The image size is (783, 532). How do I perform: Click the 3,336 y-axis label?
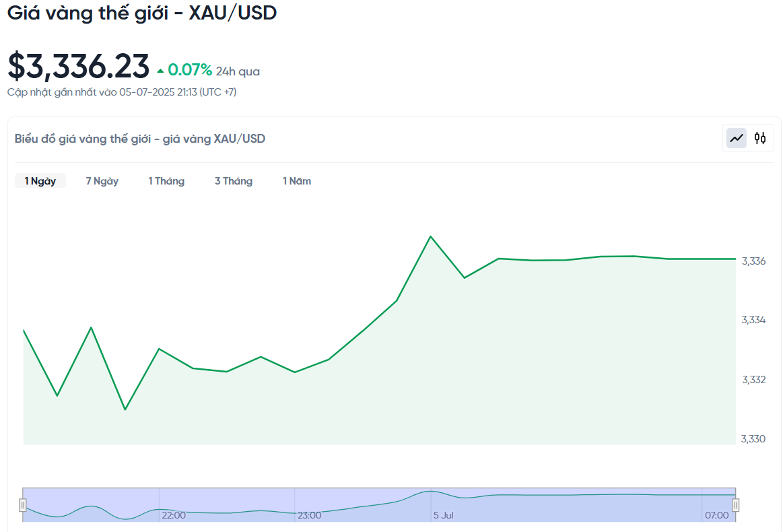(x=753, y=261)
